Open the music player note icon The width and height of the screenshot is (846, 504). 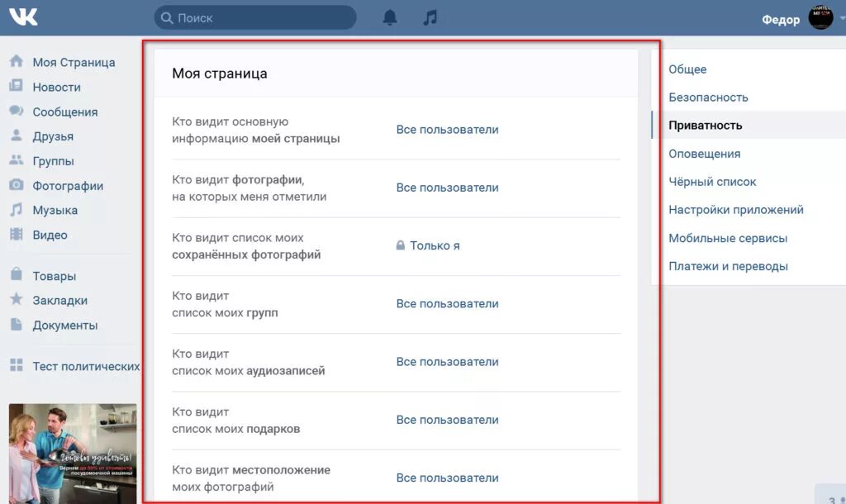click(x=430, y=18)
